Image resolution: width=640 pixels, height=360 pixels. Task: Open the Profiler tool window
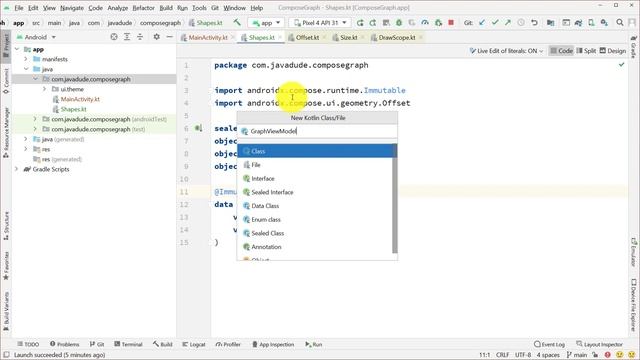(x=228, y=344)
